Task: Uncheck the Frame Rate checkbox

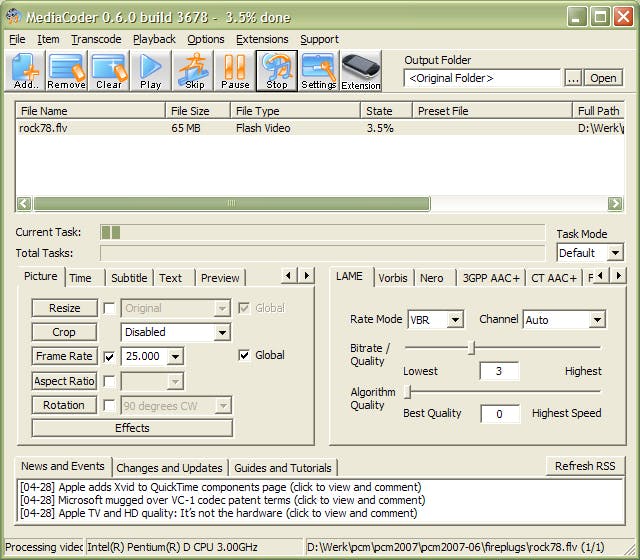Action: point(109,357)
